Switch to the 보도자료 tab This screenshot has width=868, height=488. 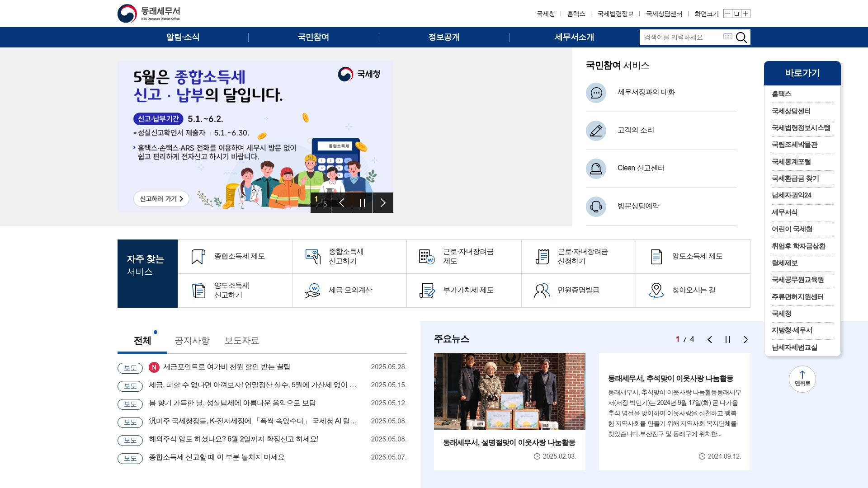pyautogui.click(x=242, y=341)
